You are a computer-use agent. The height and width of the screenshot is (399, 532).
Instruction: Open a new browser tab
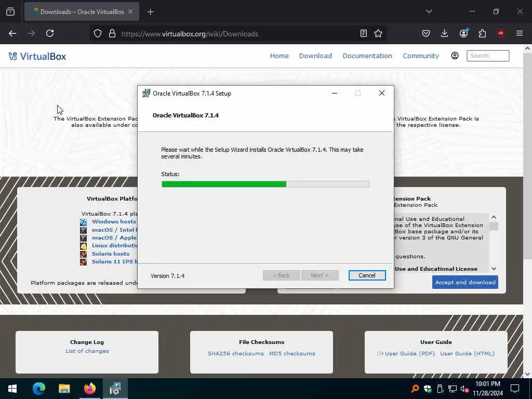[x=150, y=12]
